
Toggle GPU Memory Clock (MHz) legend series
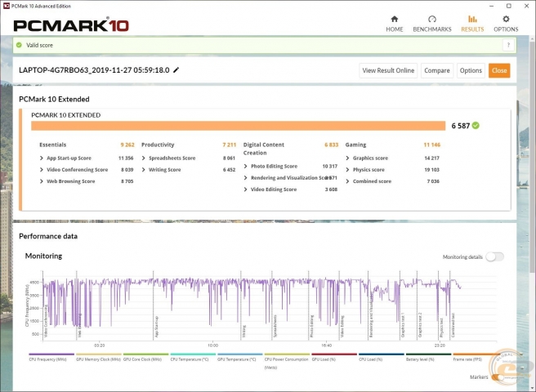pos(98,358)
